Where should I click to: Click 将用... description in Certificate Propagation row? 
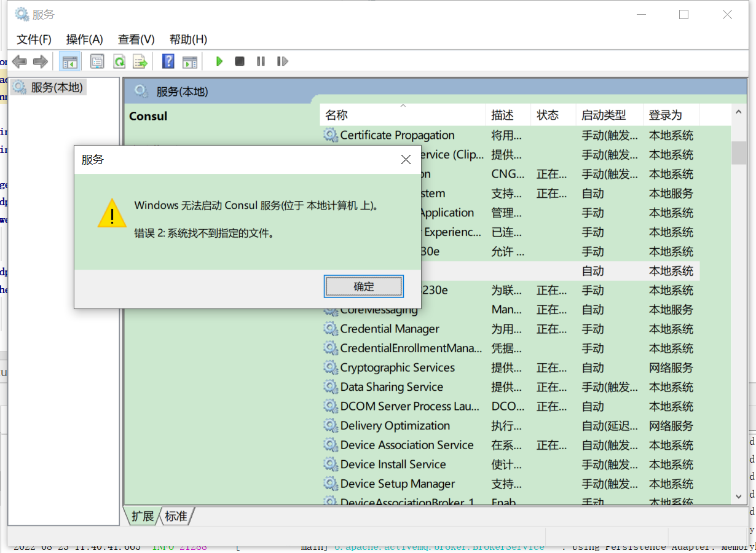(x=506, y=135)
